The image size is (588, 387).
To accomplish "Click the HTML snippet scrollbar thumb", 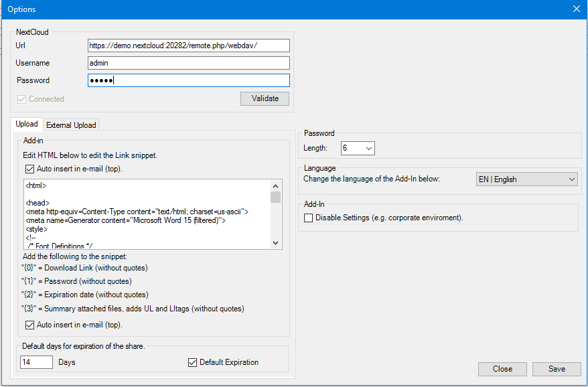I will click(276, 198).
